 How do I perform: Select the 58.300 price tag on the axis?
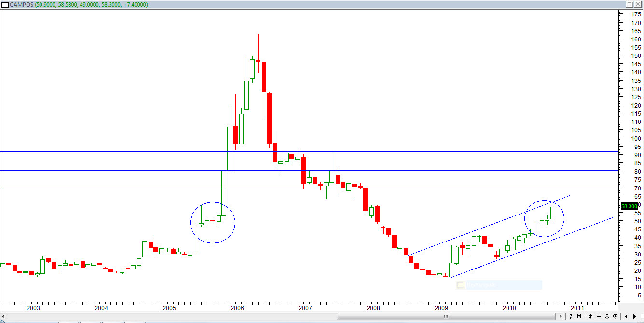click(630, 206)
